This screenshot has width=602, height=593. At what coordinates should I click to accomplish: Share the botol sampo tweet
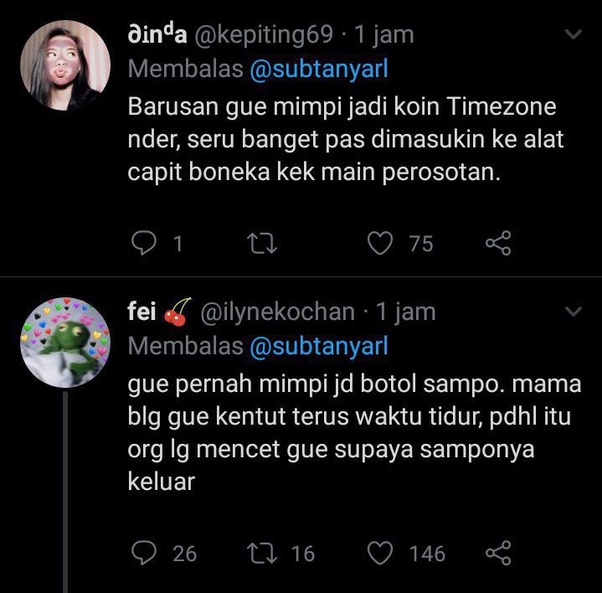[498, 552]
